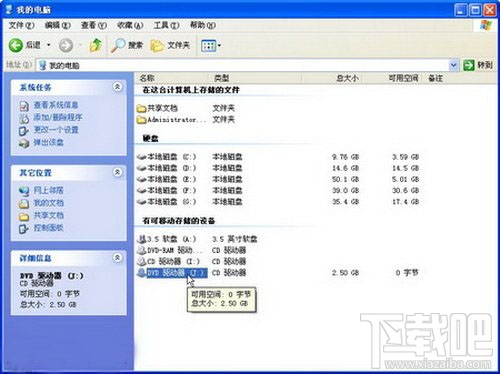Click the 弹出该盘 drive icon
500x374 pixels.
pos(24,143)
